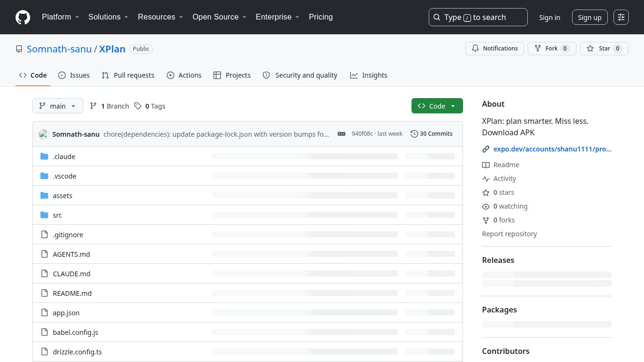
Task: Open the latest commit message link
Action: point(216,134)
